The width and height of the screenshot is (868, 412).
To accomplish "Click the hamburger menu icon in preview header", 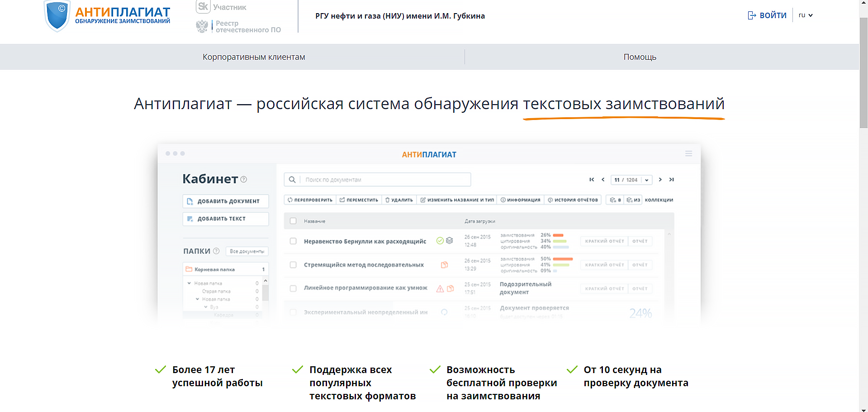I will click(688, 154).
